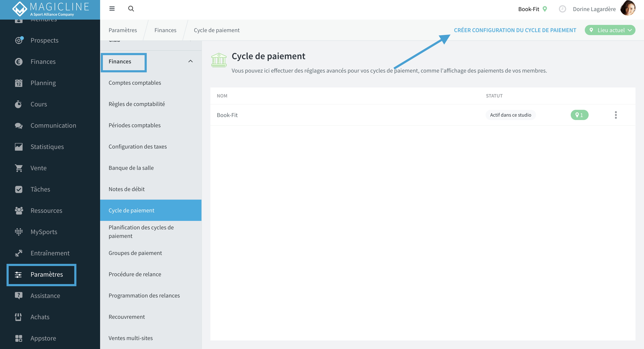Open the Planning calendar icon
Image resolution: width=644 pixels, height=349 pixels.
coord(19,83)
